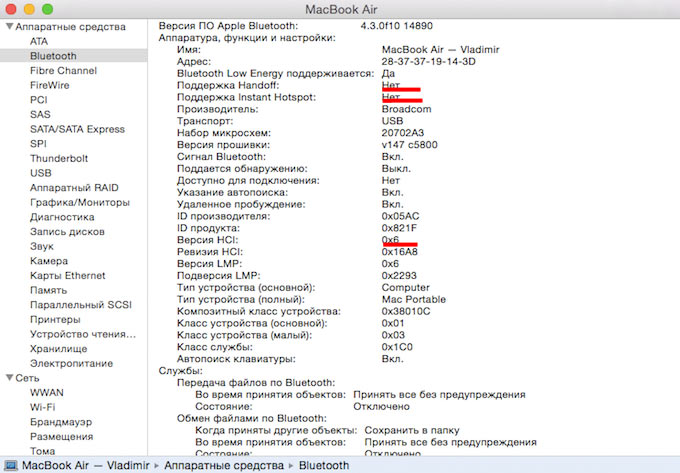Select SAS in the sidebar
The height and width of the screenshot is (473, 680).
(x=40, y=114)
